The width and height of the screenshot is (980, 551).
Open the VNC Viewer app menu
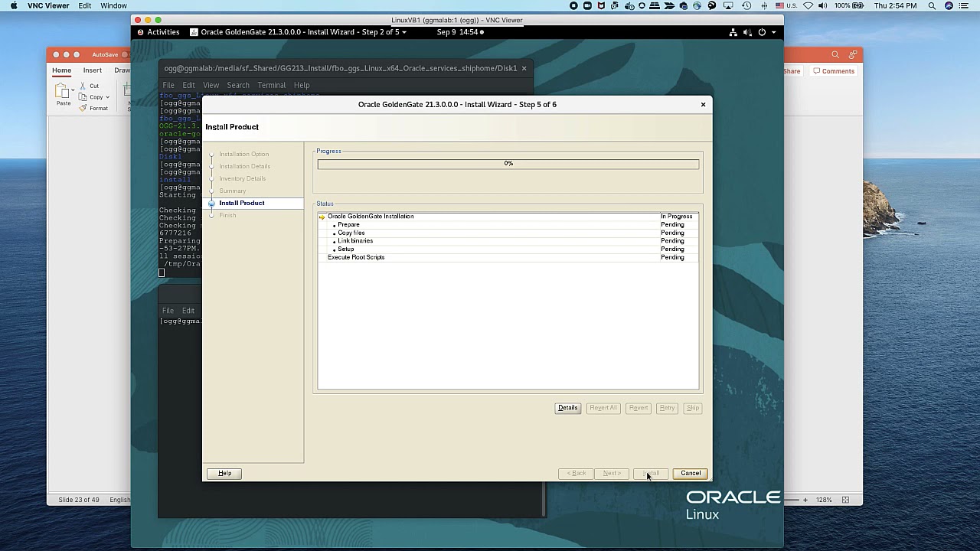pyautogui.click(x=48, y=5)
